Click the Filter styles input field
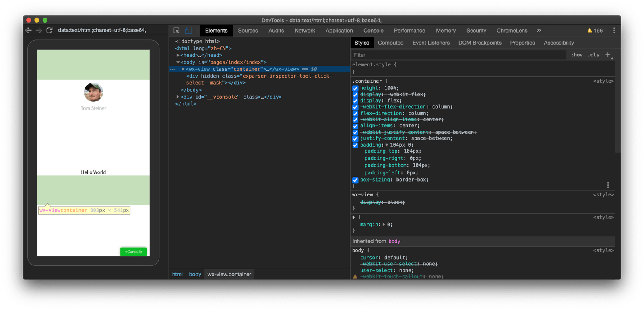Viewport: 644px width, 310px height. (459, 55)
